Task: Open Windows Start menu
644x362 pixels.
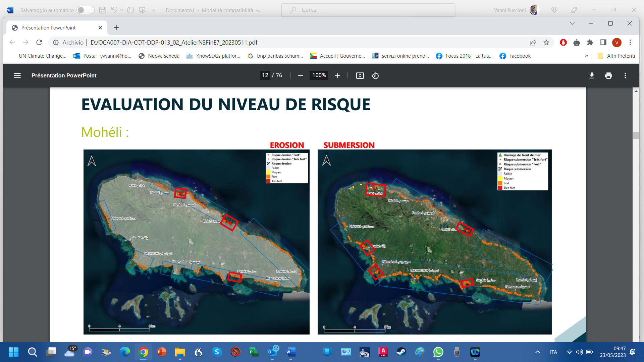Action: click(14, 352)
